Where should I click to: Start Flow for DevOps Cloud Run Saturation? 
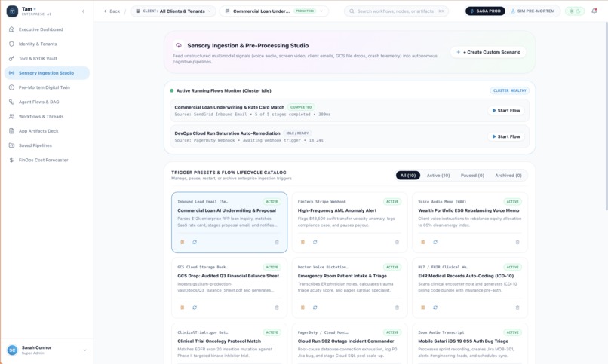coord(506,136)
